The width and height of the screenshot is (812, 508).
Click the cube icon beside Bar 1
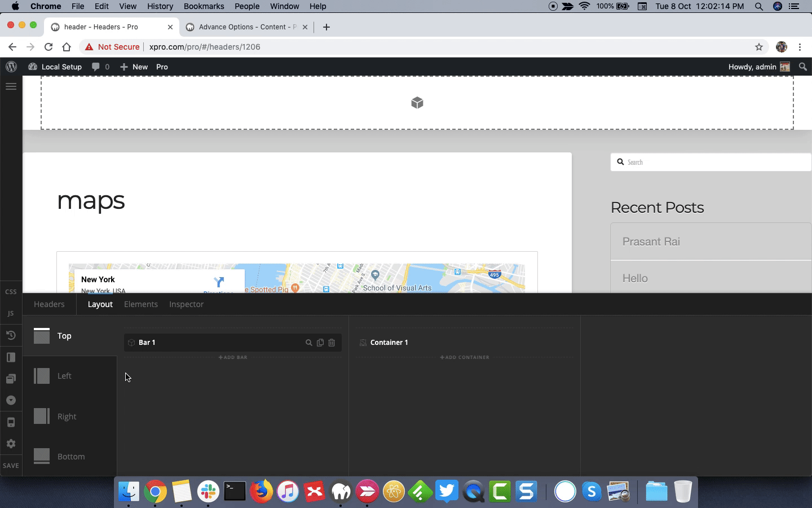point(131,343)
